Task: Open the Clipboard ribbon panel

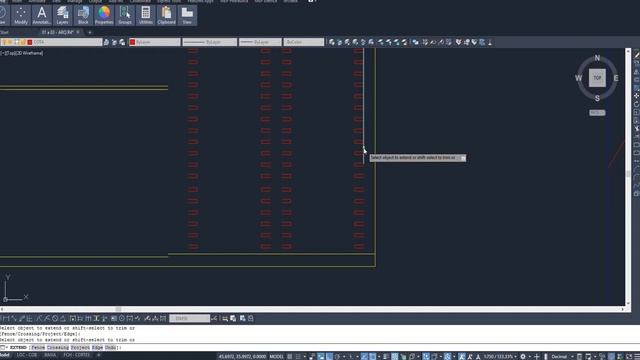Action: click(167, 16)
